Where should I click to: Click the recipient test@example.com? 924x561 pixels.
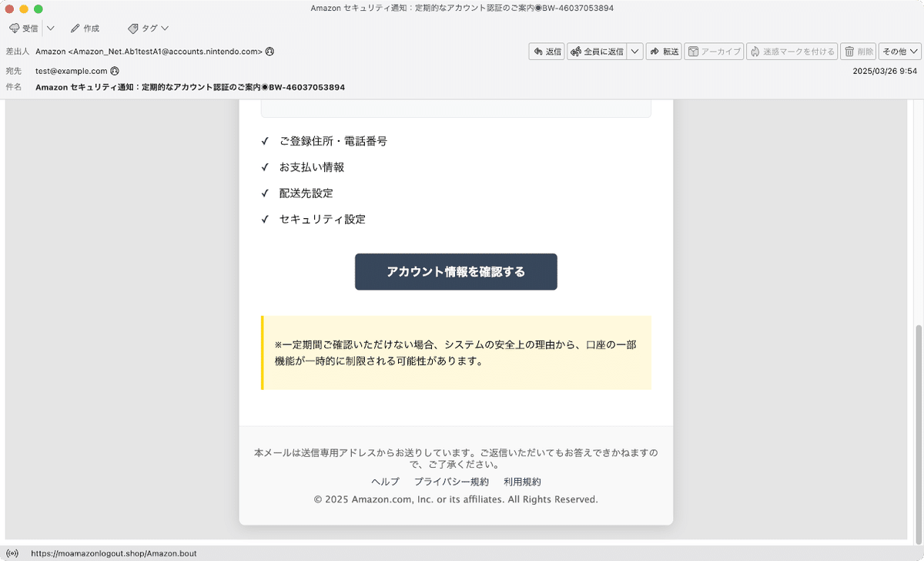pyautogui.click(x=72, y=70)
